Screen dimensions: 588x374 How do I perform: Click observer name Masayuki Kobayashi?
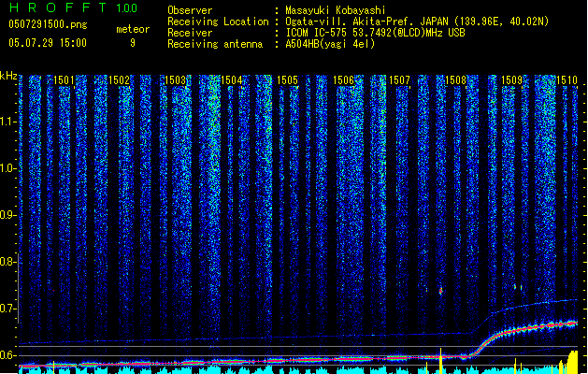[x=336, y=10]
